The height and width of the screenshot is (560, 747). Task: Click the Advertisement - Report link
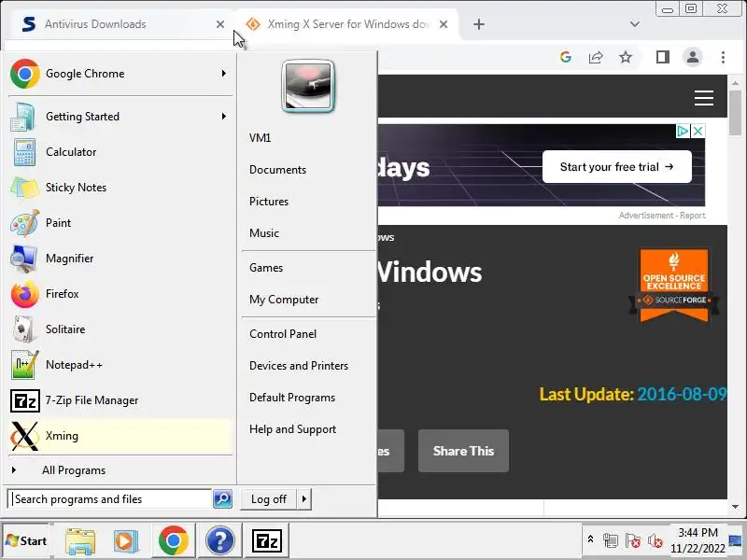click(x=662, y=216)
